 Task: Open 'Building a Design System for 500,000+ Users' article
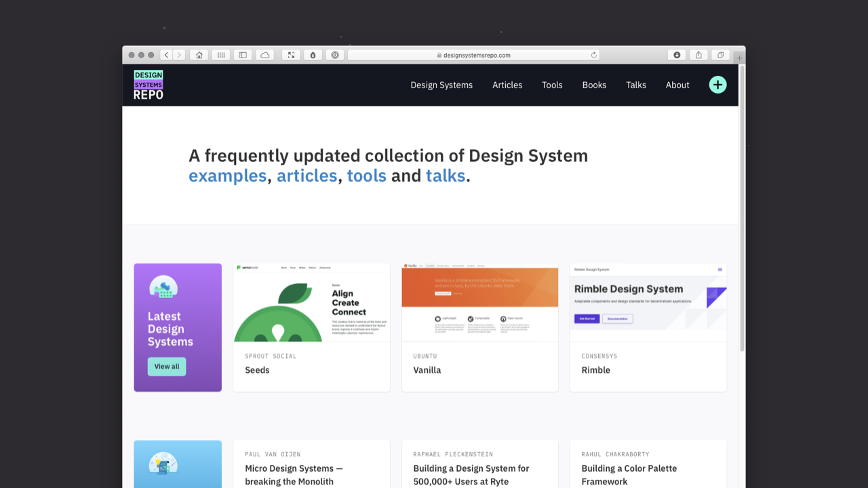471,475
